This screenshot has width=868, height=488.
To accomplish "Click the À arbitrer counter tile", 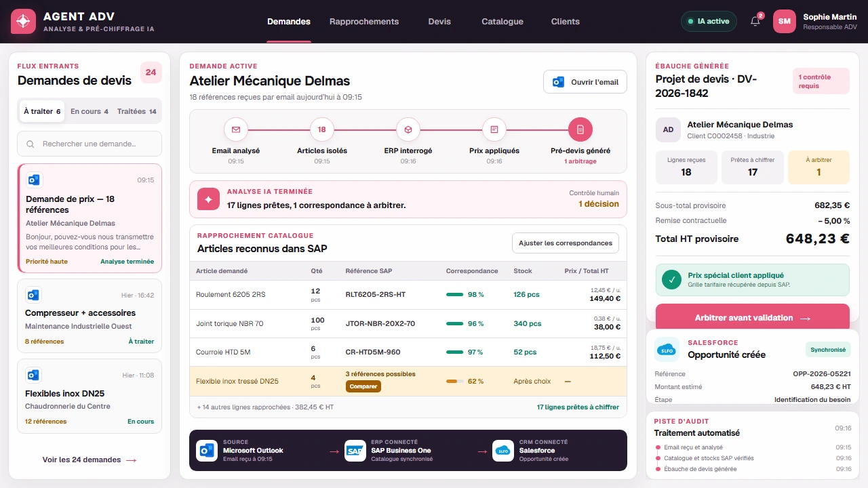I will click(818, 167).
